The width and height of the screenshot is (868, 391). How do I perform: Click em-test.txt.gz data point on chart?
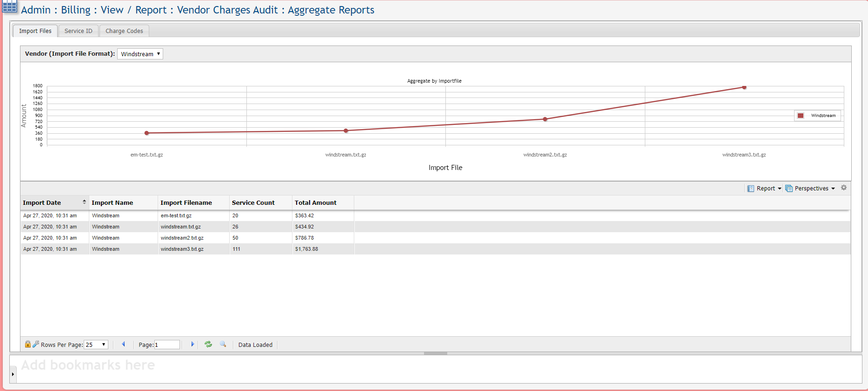click(x=147, y=133)
